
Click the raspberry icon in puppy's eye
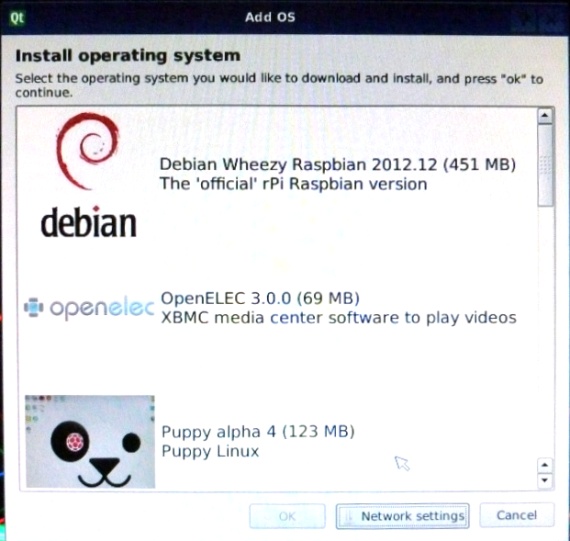(75, 442)
